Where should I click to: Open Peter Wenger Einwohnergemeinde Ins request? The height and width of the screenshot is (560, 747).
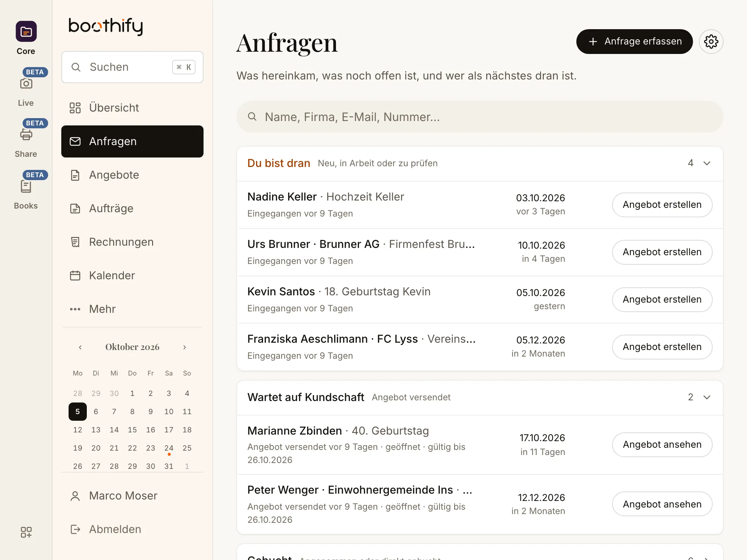pyautogui.click(x=480, y=504)
